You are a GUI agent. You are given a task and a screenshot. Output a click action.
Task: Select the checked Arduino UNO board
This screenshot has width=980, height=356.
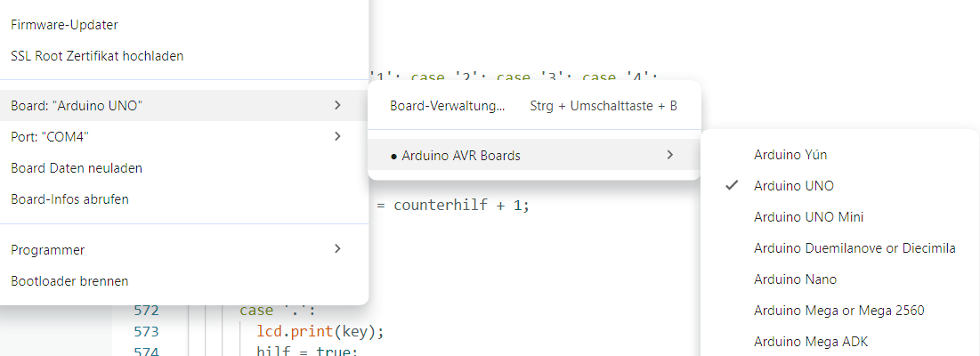click(840, 185)
